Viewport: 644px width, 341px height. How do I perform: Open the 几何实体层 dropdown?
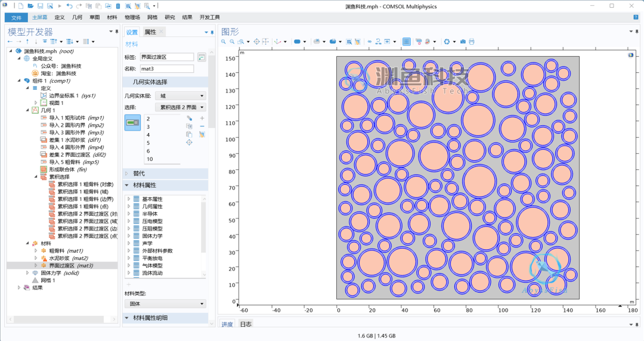[x=181, y=96]
